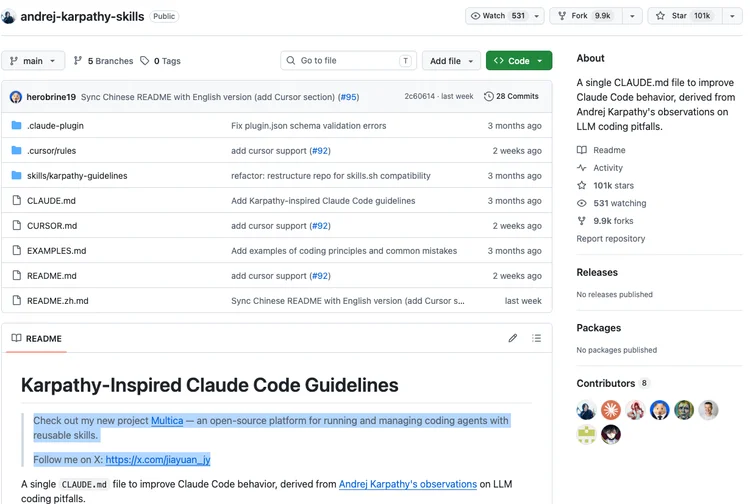Click the herobrine19 avatar icon
750x504 pixels.
click(x=16, y=97)
